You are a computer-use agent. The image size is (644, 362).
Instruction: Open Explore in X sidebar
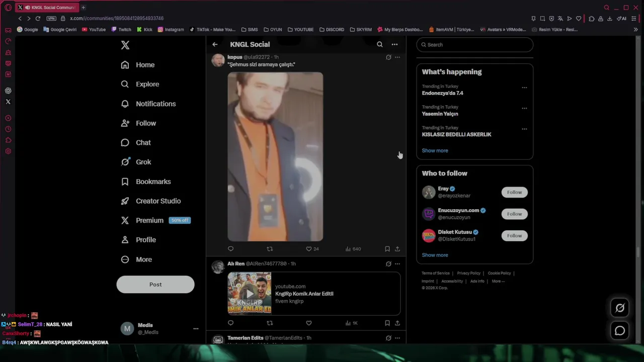[140, 84]
